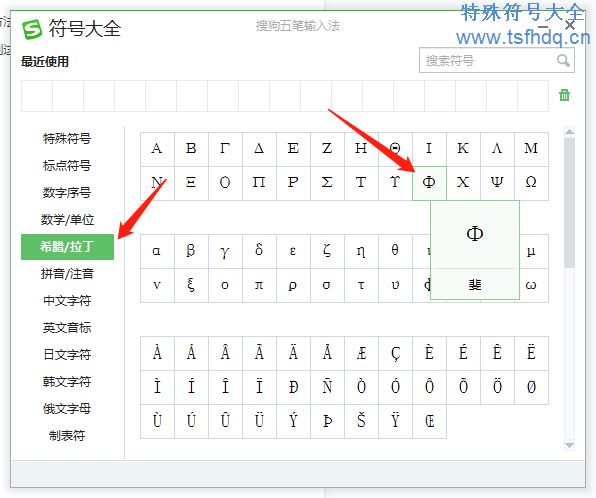Open the 标点符号 category

click(x=67, y=166)
